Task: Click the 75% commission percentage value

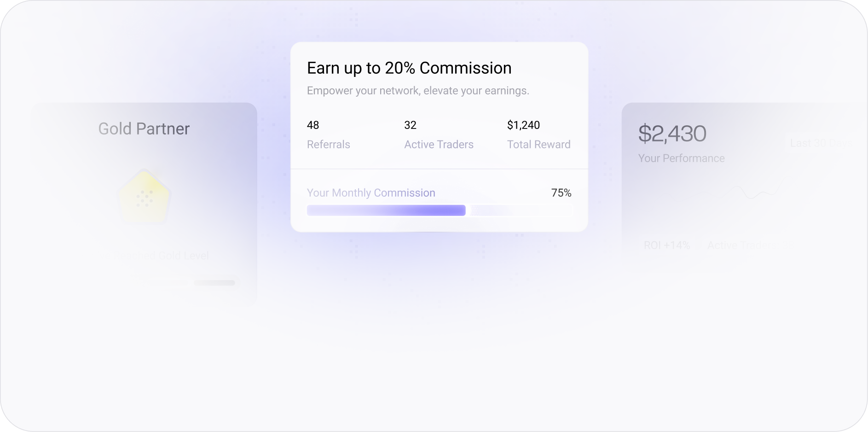Action: [561, 193]
